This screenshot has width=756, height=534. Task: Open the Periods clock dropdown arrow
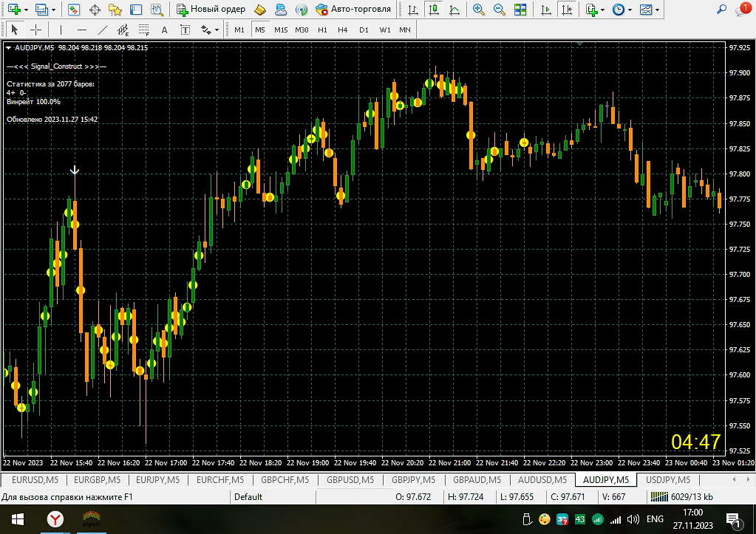pyautogui.click(x=630, y=10)
